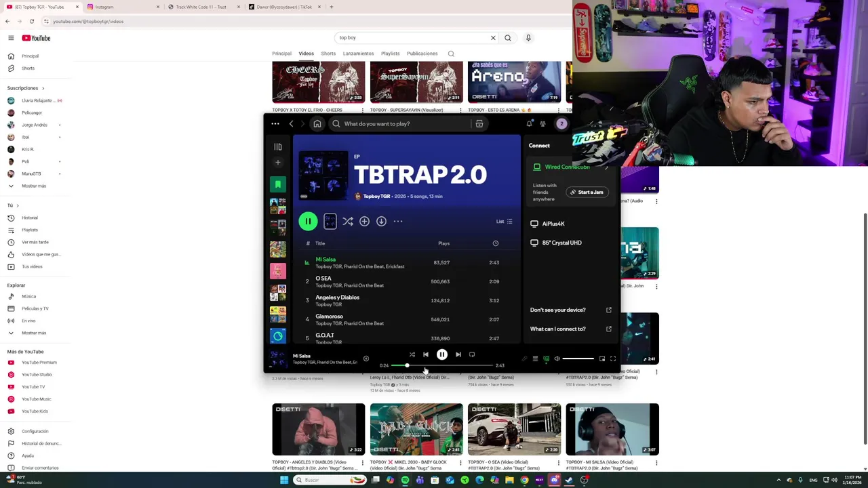Download the TBTRAP 2.0 album
The image size is (868, 488).
pyautogui.click(x=381, y=221)
